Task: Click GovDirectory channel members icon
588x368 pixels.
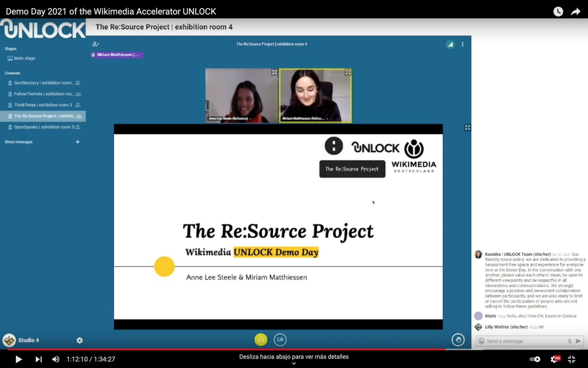Action: [78, 83]
